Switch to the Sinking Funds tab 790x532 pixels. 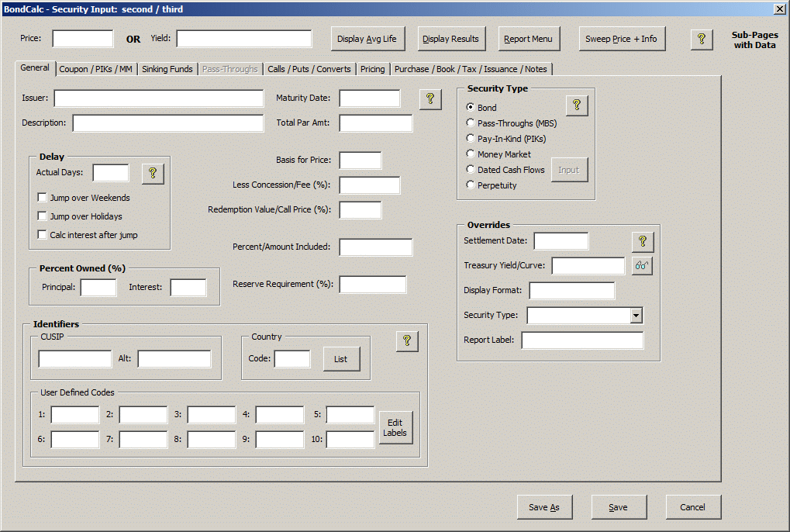click(167, 69)
